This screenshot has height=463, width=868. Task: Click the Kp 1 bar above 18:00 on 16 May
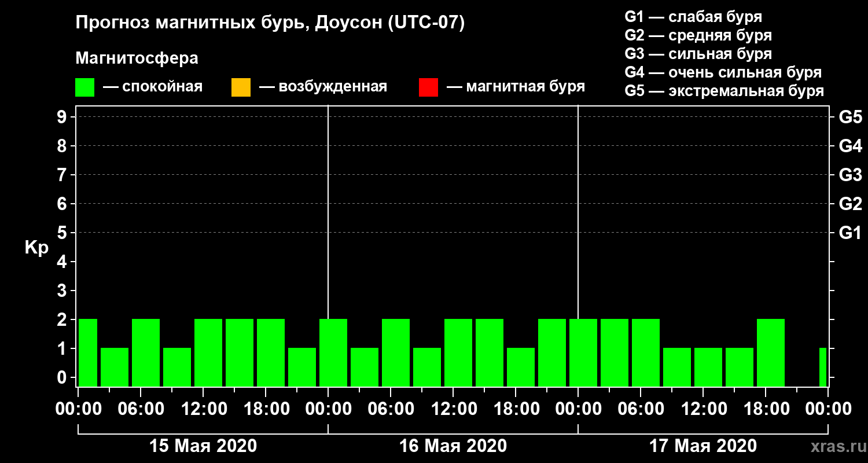521,367
